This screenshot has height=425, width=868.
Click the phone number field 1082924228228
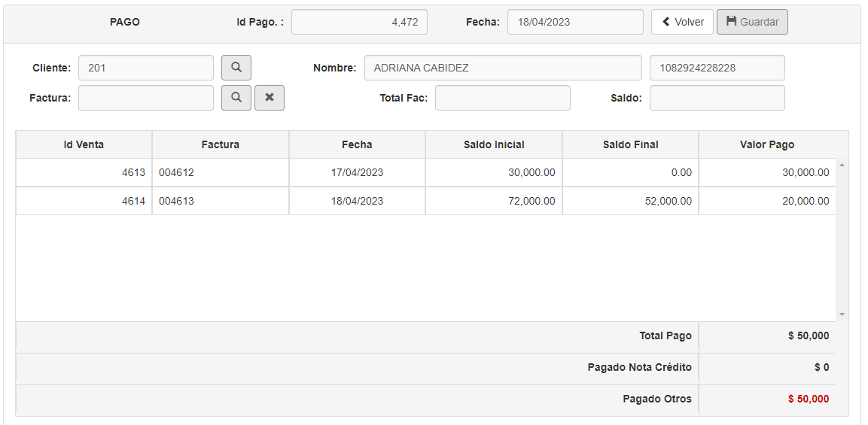(717, 68)
